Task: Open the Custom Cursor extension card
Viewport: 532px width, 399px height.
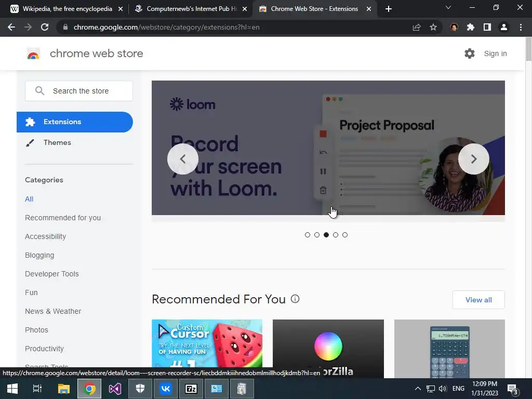Action: 207,343
